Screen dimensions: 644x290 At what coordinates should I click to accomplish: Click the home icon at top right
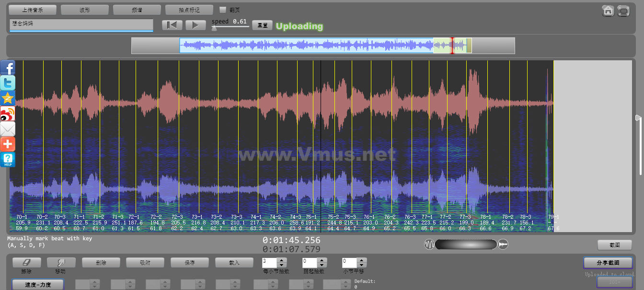point(608,11)
